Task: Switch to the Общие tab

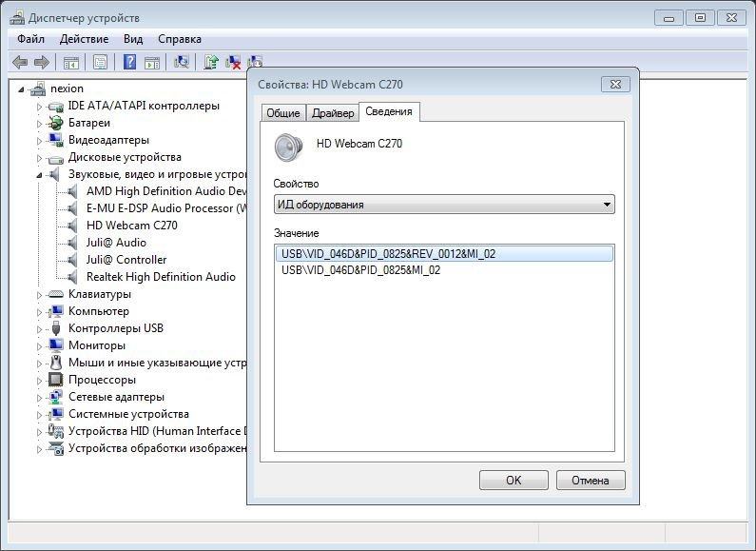Action: (283, 113)
